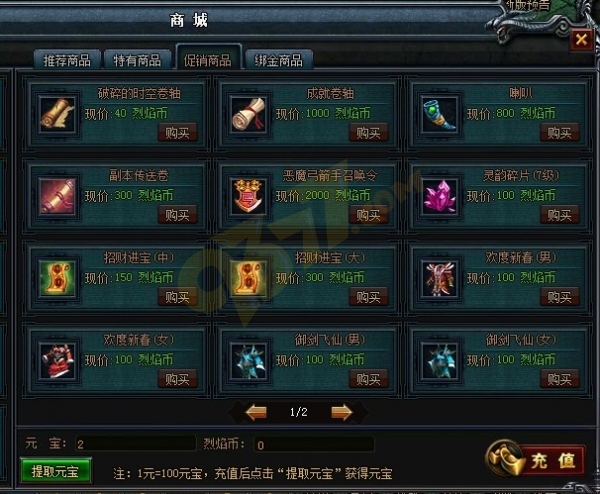This screenshot has height=494, width=600.
Task: Click 购买 for 招财进宝(大)
Action: pos(368,297)
